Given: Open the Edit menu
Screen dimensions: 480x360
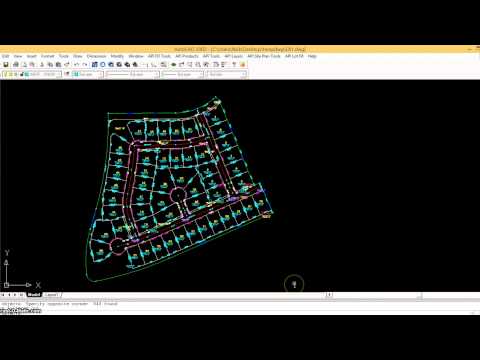Looking at the screenshot, I should pyautogui.click(x=6, y=56).
